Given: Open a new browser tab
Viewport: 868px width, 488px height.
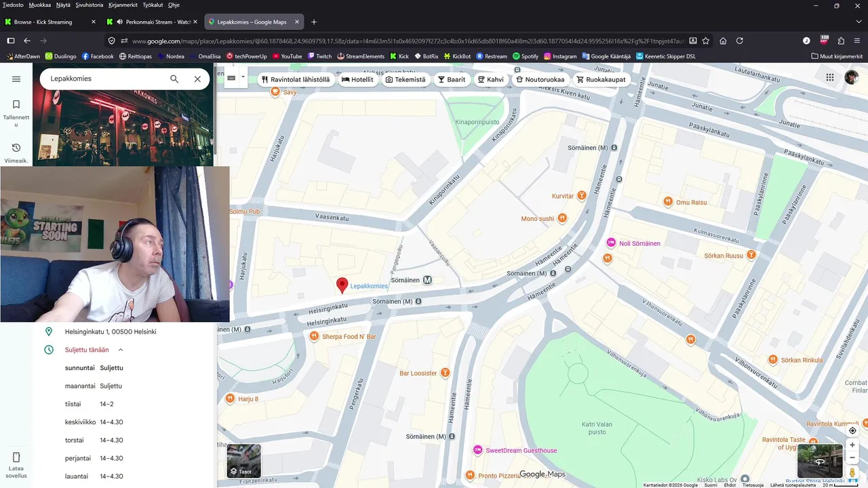Looking at the screenshot, I should [313, 22].
